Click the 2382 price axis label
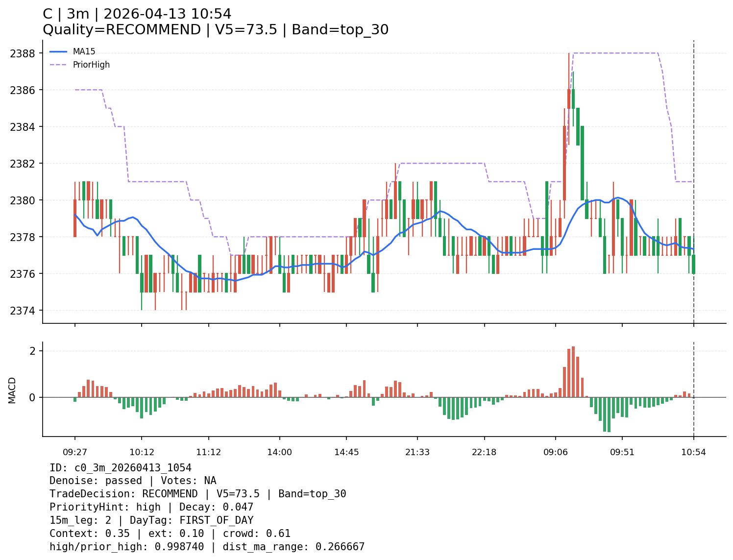 [23, 164]
